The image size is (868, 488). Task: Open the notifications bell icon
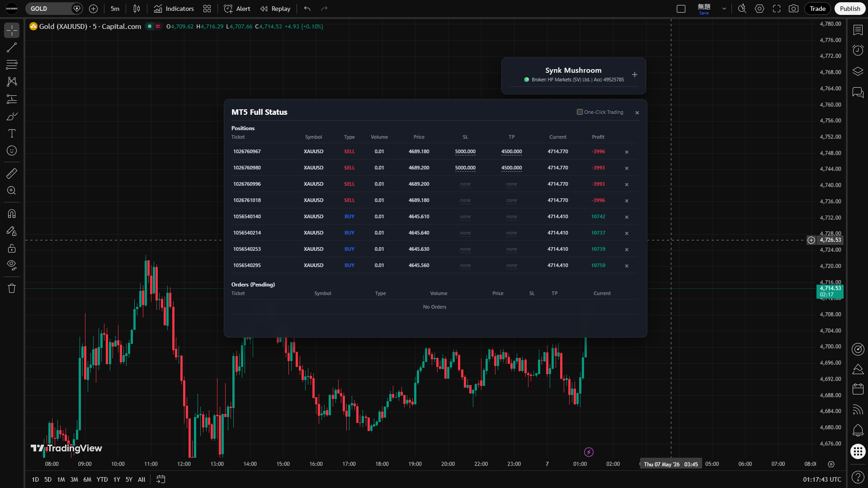point(858,430)
